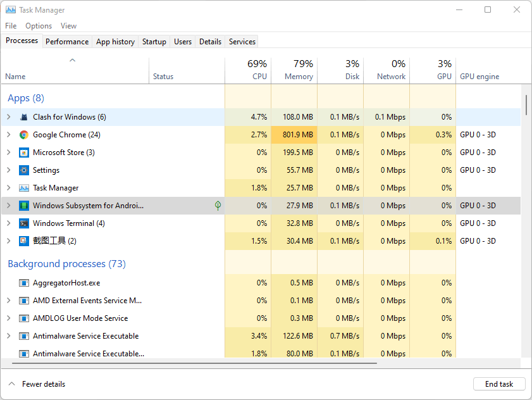Click Chrome's 801.9 MB memory cell
This screenshot has height=400, width=532.
294,135
